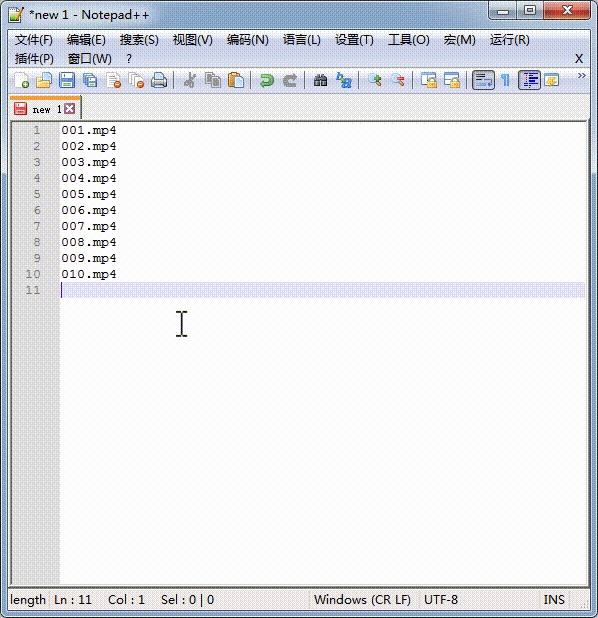Viewport: 598px width, 618px height.
Task: Click the line 002.mp4 text
Action: click(89, 147)
